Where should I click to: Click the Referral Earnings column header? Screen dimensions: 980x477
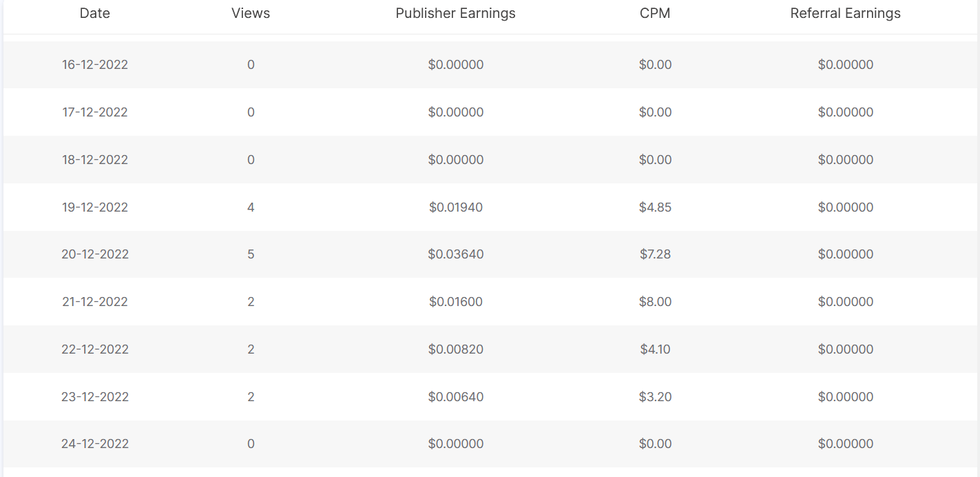(x=846, y=13)
